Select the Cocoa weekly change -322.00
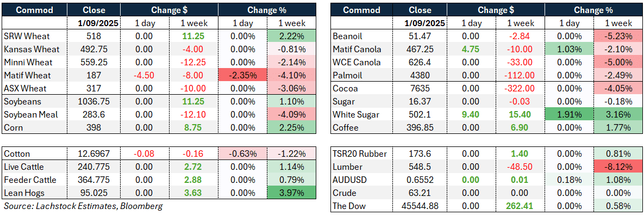Screen dimensions: 644x215 coord(522,88)
